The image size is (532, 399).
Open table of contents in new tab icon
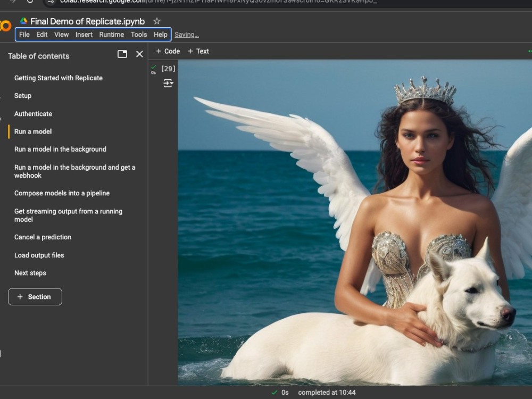click(122, 54)
